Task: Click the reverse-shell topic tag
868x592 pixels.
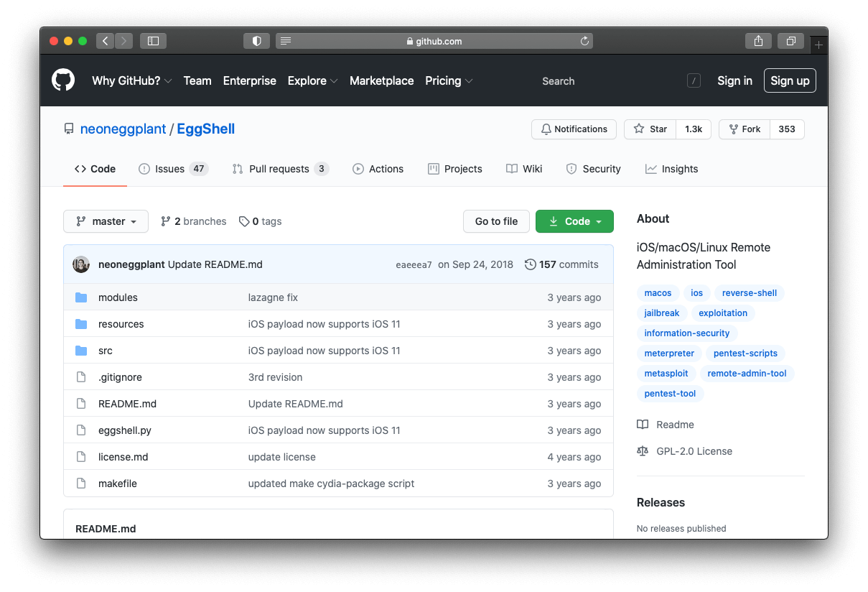Action: (750, 293)
